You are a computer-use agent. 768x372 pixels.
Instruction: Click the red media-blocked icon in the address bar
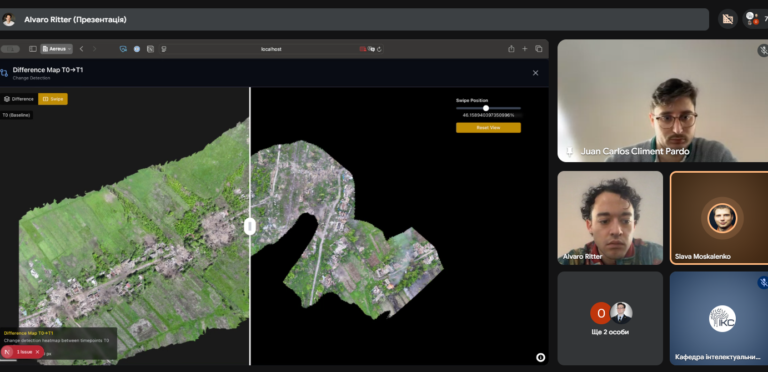pos(362,49)
